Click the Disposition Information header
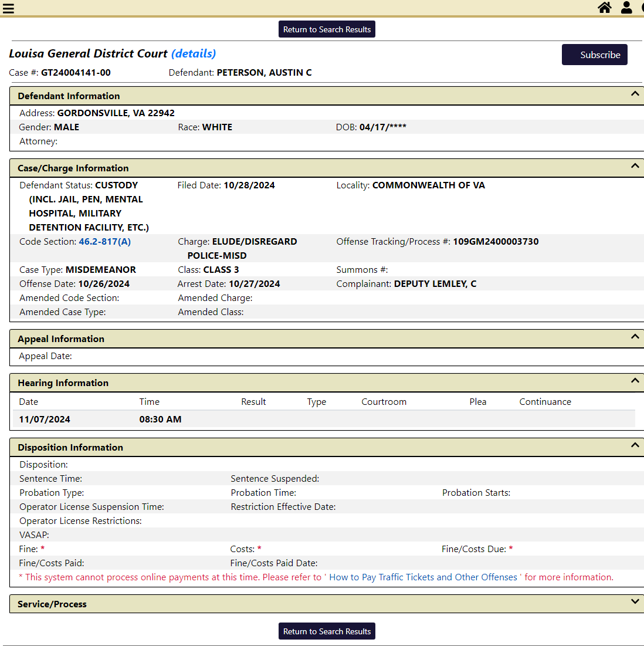This screenshot has width=644, height=646. (327, 448)
